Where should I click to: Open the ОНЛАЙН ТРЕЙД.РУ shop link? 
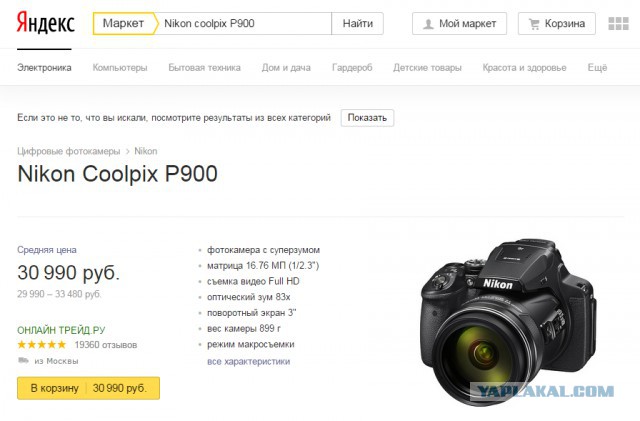[61, 330]
